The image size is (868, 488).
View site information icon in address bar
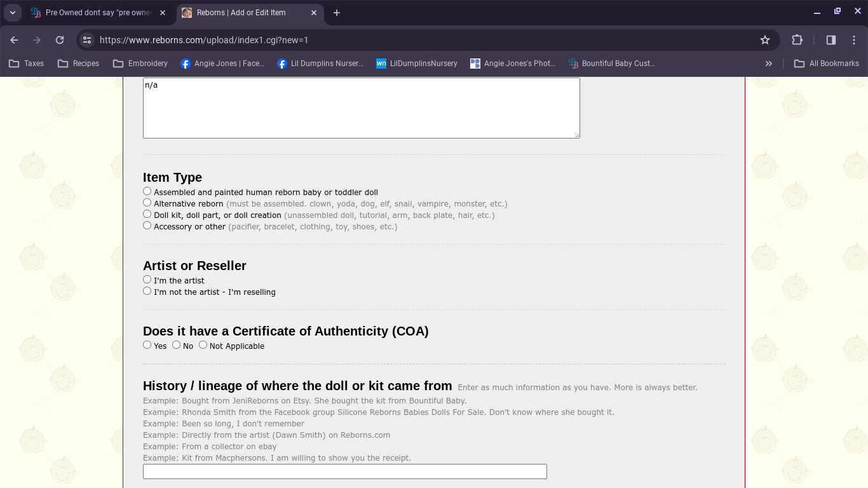tap(87, 40)
